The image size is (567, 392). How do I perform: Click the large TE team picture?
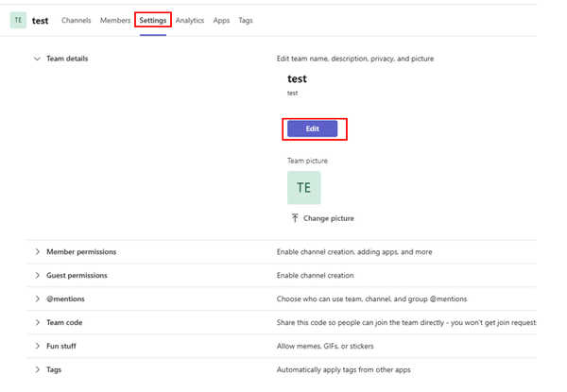[303, 187]
